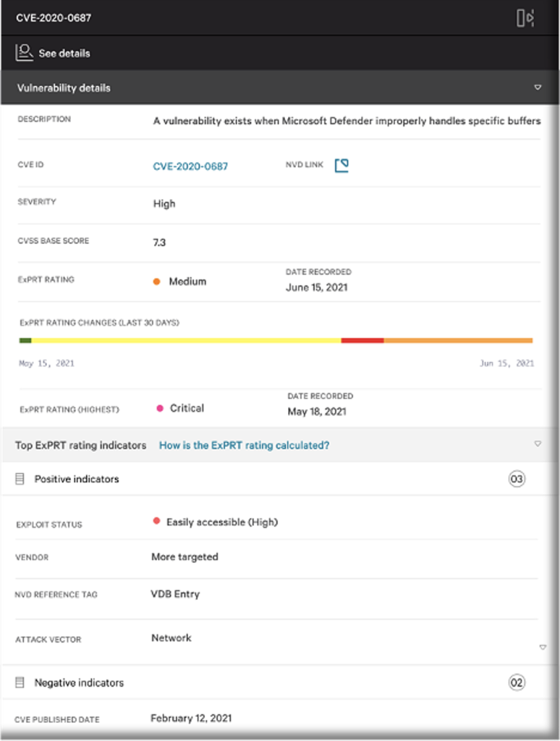Collapse the side panel with top-right icon
The width and height of the screenshot is (560, 741).
click(x=525, y=18)
